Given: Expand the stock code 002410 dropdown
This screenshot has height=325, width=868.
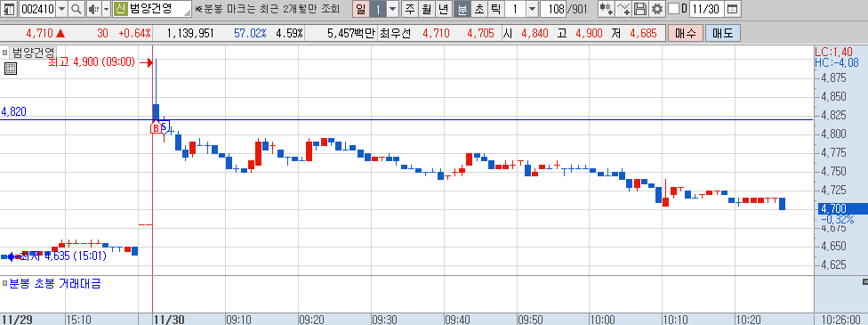Looking at the screenshot, I should point(61,9).
